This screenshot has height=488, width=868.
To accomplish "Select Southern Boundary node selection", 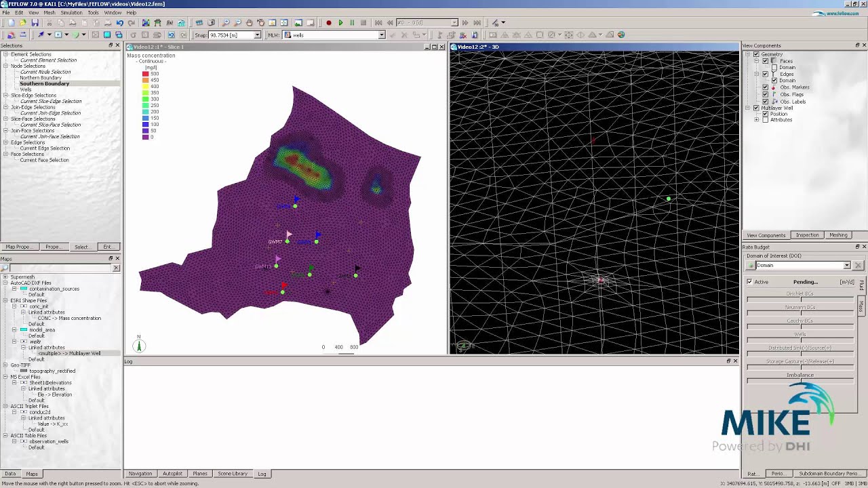I will (44, 83).
